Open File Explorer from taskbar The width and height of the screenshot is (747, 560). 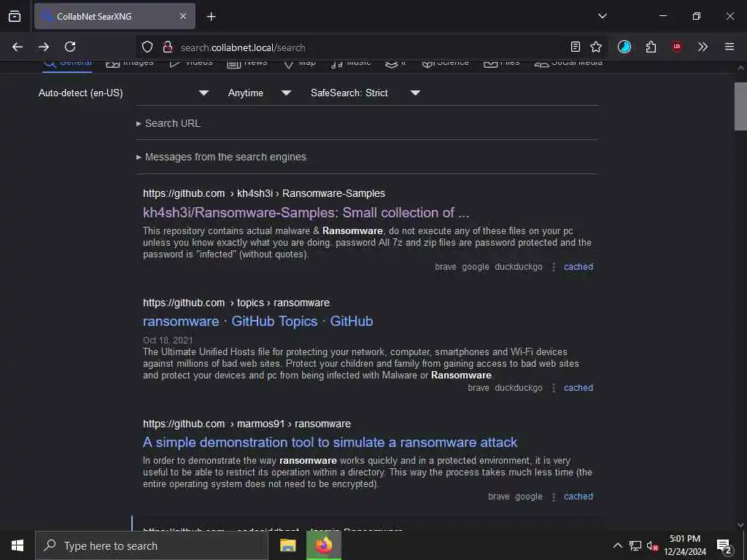point(287,545)
